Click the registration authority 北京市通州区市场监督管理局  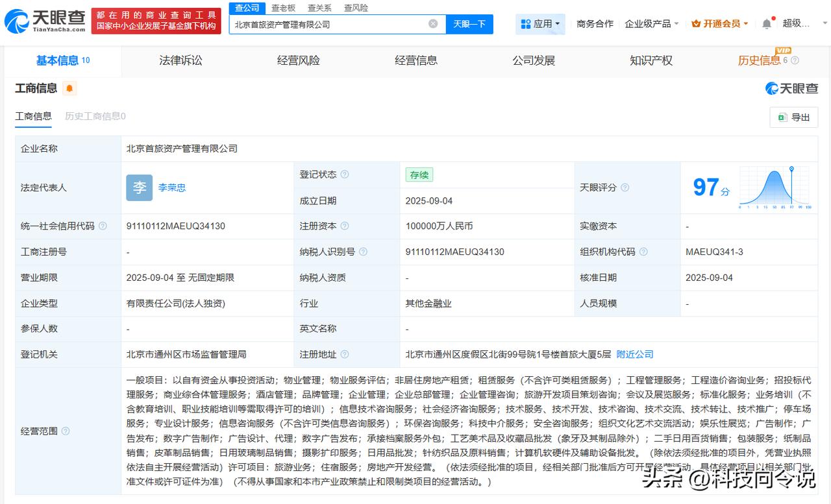coord(186,355)
